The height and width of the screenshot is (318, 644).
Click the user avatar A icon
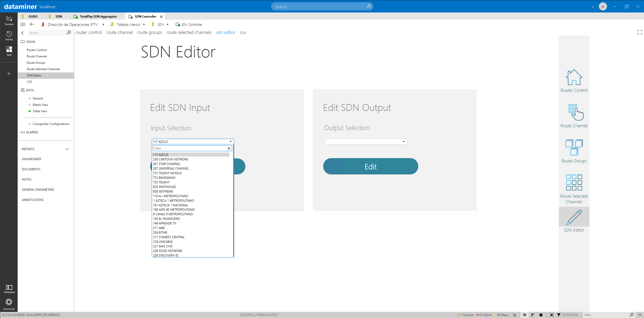tap(603, 6)
